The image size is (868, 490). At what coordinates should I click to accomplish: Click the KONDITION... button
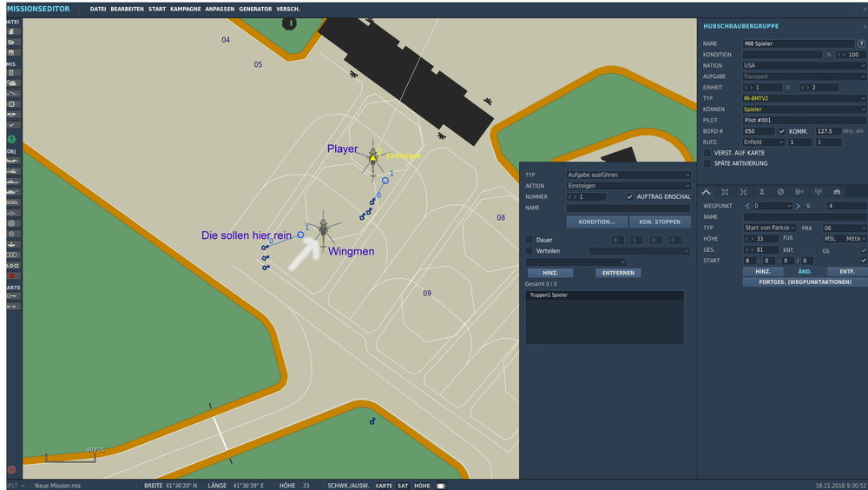[x=597, y=222]
